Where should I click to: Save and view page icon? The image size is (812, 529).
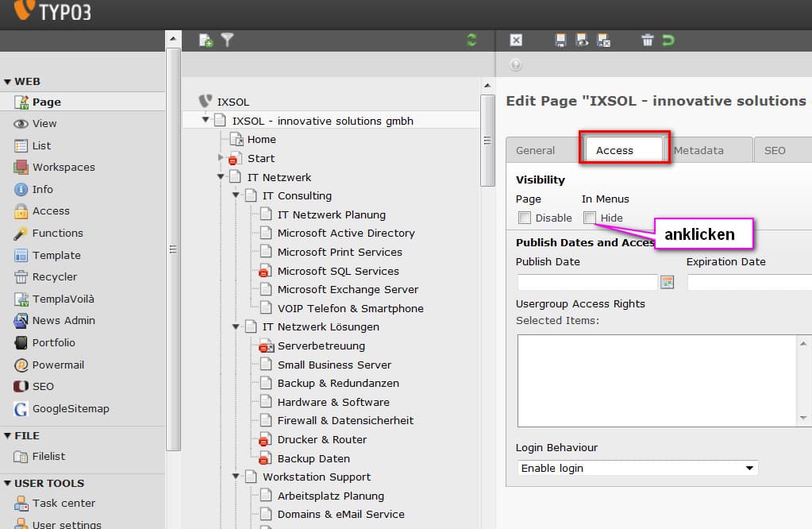pyautogui.click(x=582, y=41)
